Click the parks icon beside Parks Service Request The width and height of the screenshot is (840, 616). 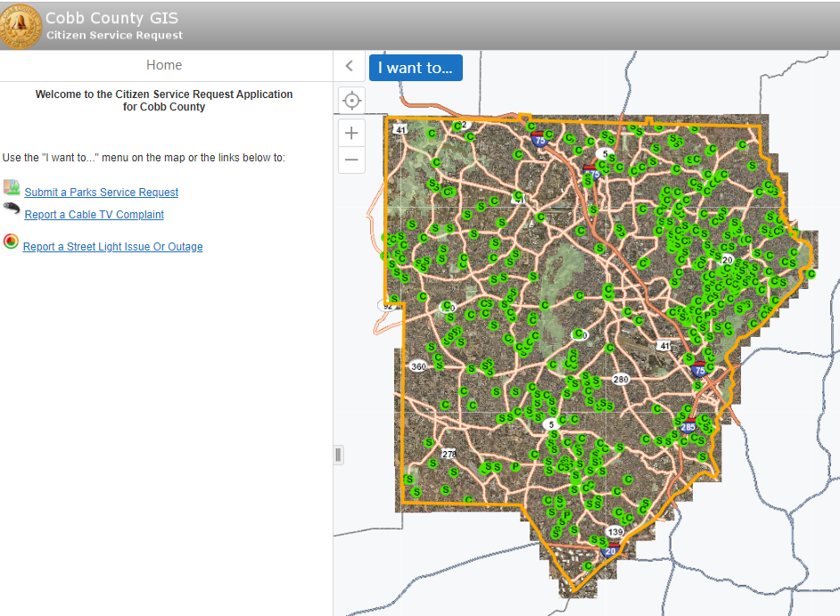click(12, 187)
